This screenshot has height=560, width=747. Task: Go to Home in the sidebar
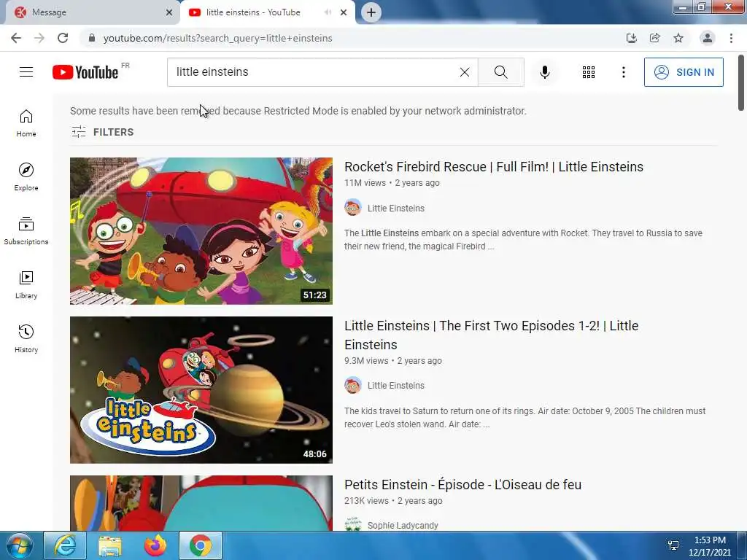click(26, 122)
